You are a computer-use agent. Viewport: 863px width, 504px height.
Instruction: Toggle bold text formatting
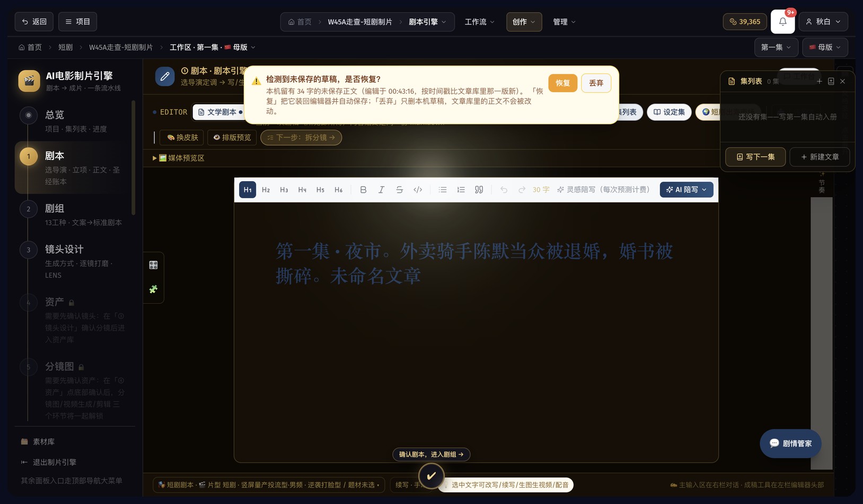(x=363, y=190)
